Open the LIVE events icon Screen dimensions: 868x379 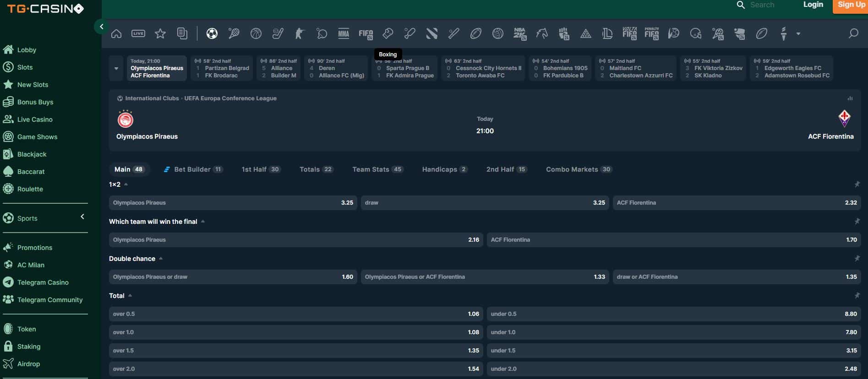(x=138, y=33)
